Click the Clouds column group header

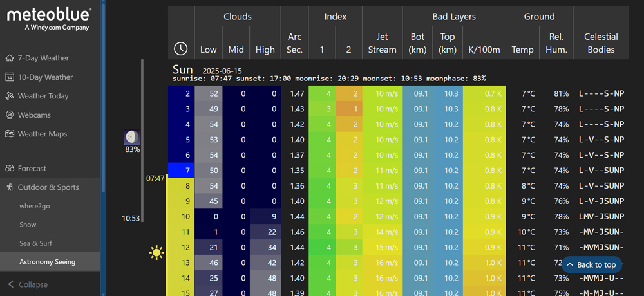point(238,17)
